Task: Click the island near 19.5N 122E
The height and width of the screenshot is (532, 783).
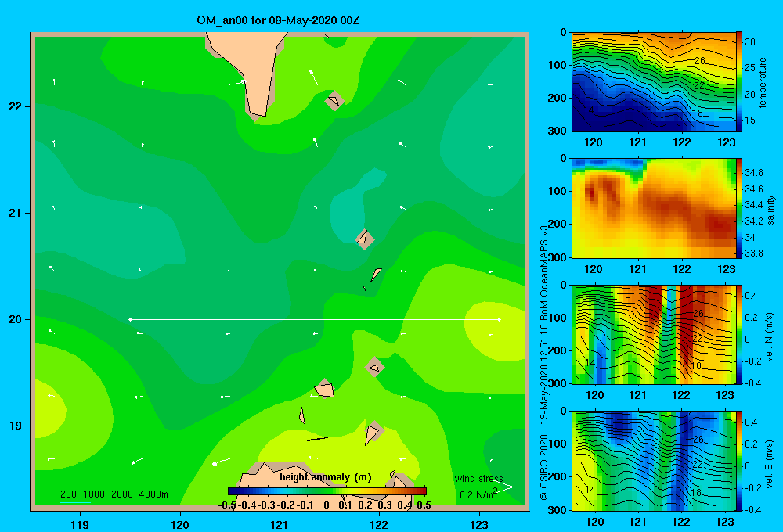Action: 374,367
